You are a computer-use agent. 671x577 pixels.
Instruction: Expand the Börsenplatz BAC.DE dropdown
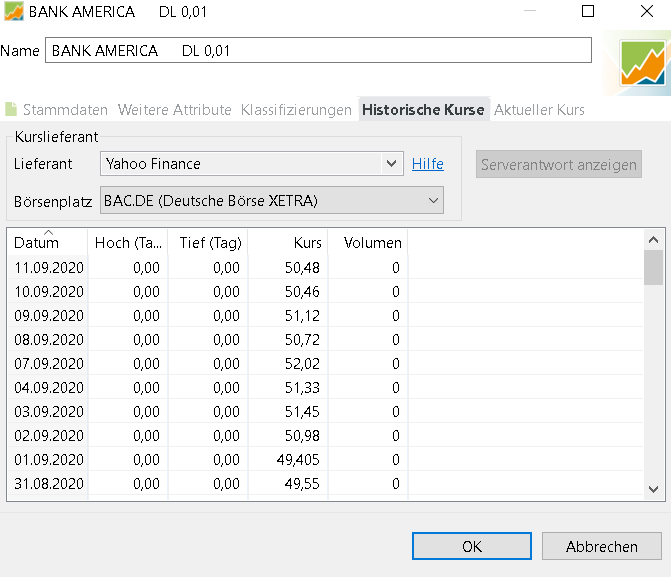pos(272,201)
